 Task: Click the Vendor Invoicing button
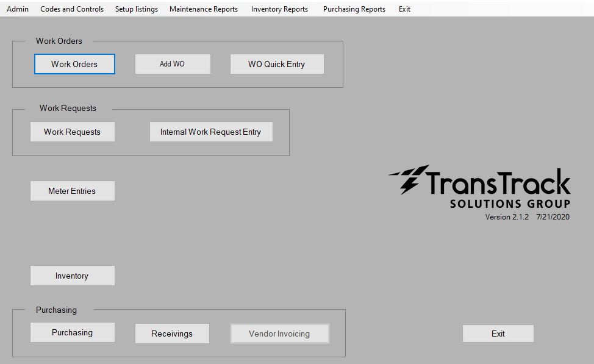pyautogui.click(x=279, y=334)
